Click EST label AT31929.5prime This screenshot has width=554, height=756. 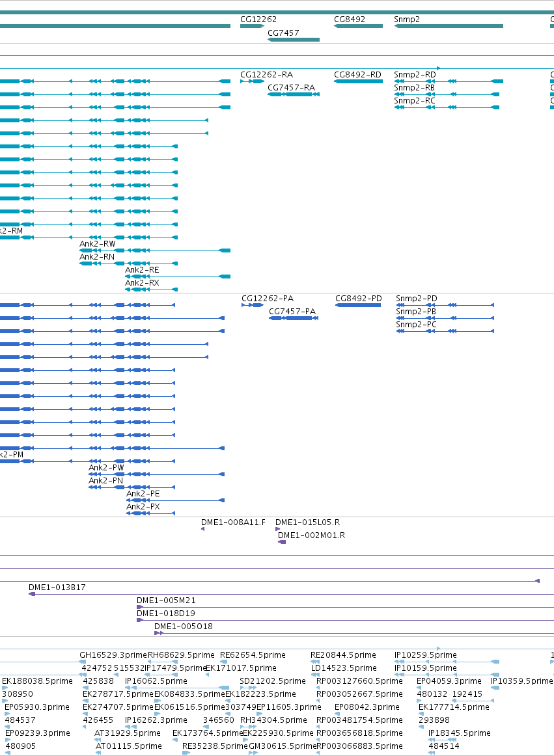[128, 733]
